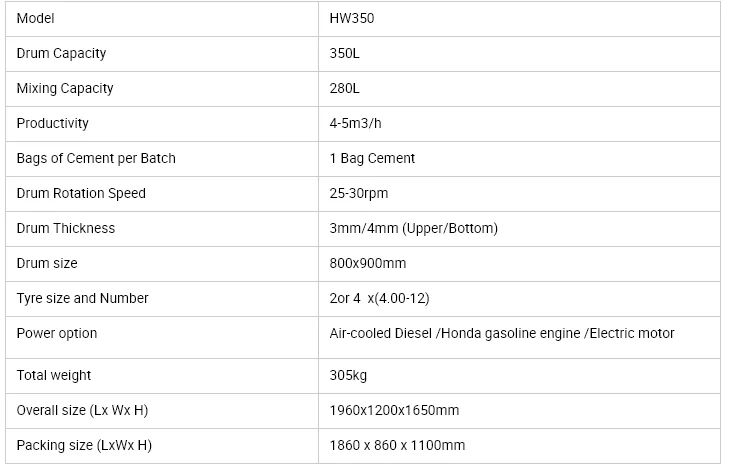
Task: Select the Drum Rotation Speed label
Action: point(81,193)
